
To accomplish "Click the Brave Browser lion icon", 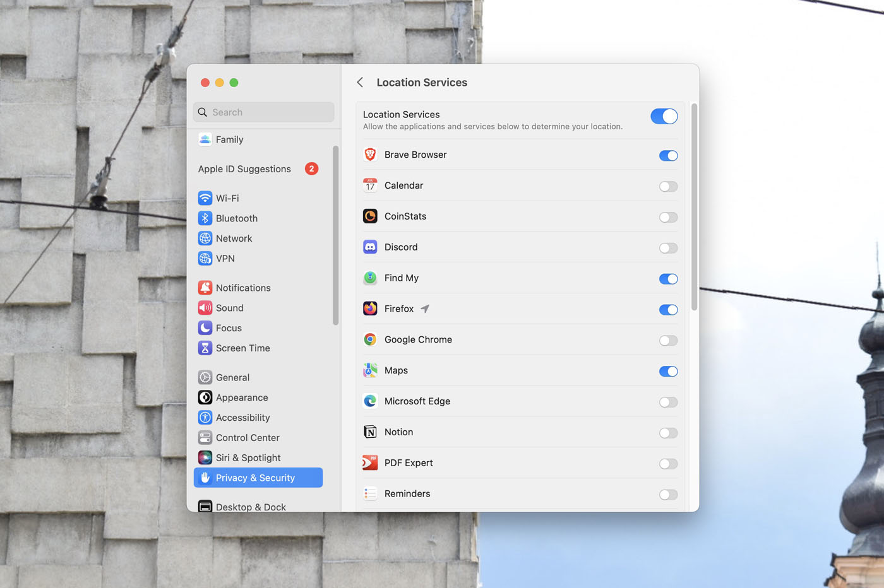I will pos(370,155).
